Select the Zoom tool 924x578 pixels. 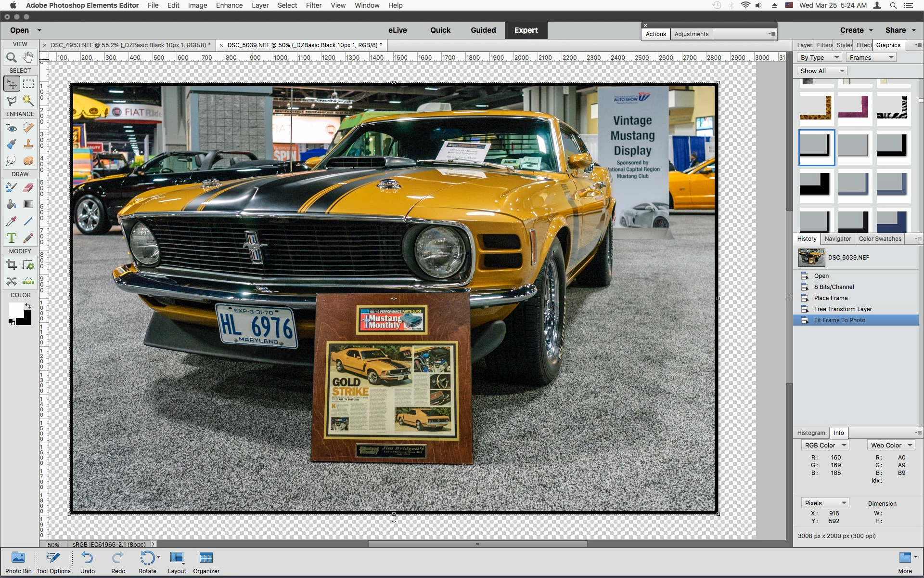(12, 57)
